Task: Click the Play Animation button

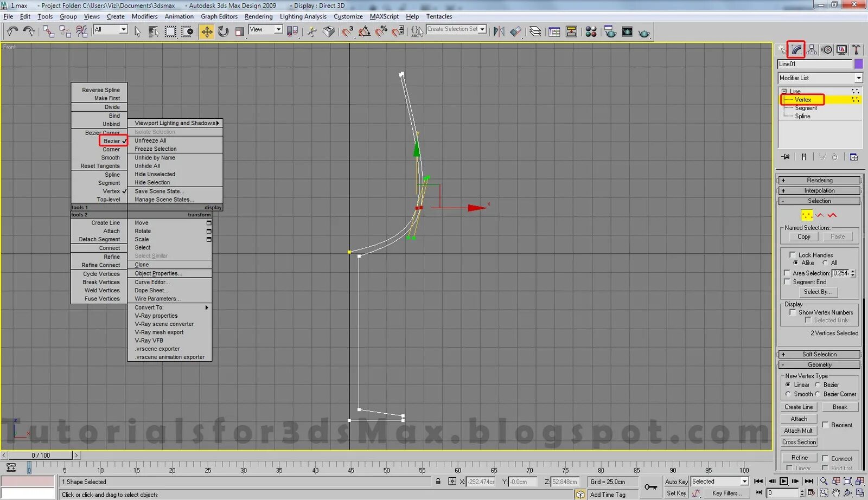Action: pos(783,481)
